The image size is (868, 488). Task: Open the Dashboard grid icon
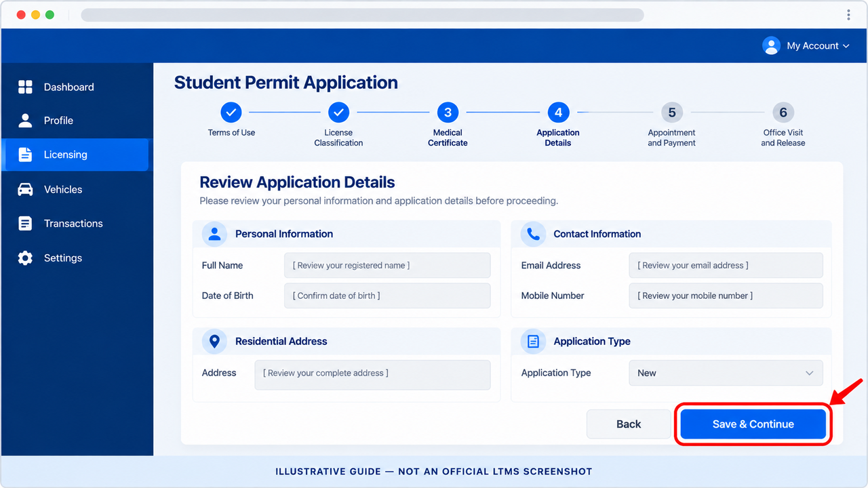coord(25,87)
